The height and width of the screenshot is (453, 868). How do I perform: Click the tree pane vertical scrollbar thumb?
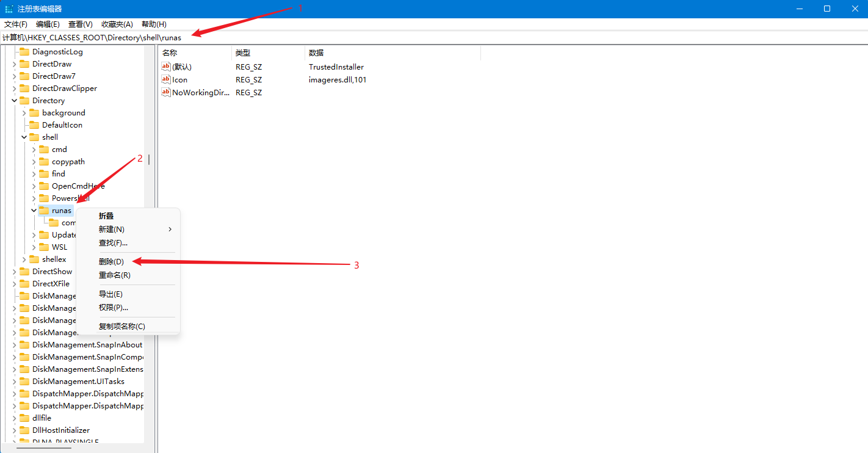coord(149,160)
